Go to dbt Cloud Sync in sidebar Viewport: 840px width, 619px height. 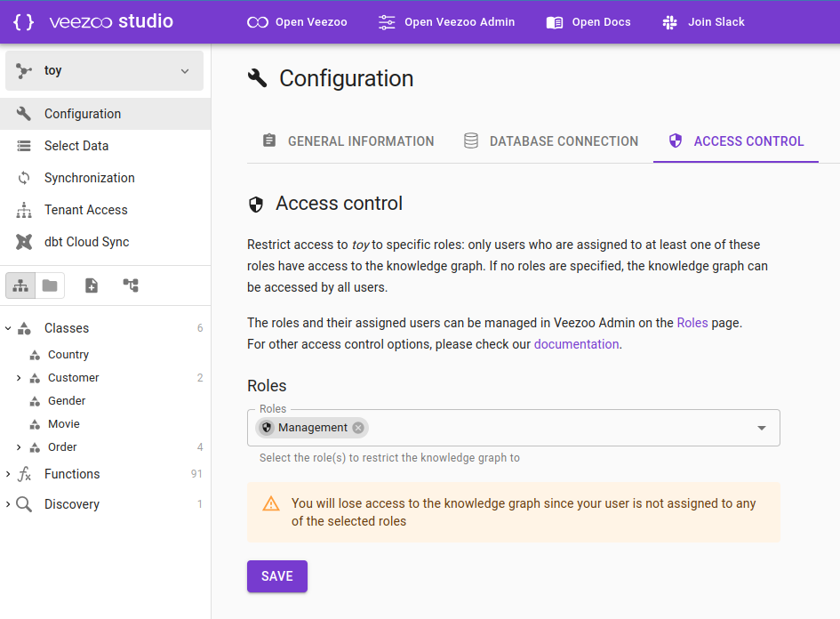[106, 242]
